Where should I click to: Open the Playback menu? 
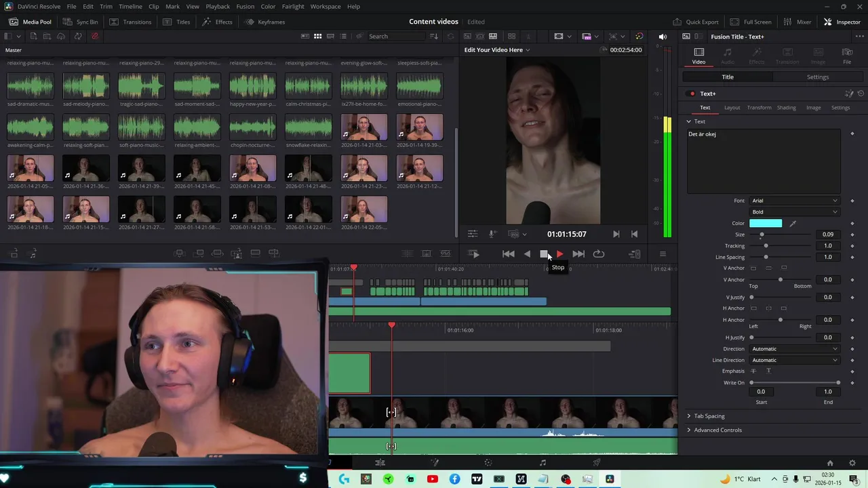pos(218,6)
